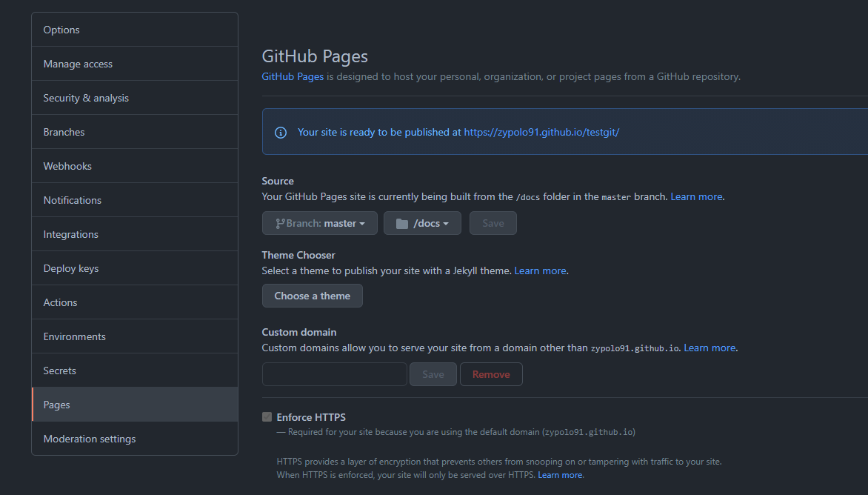
Task: Click Save button next to /docs
Action: pos(493,223)
